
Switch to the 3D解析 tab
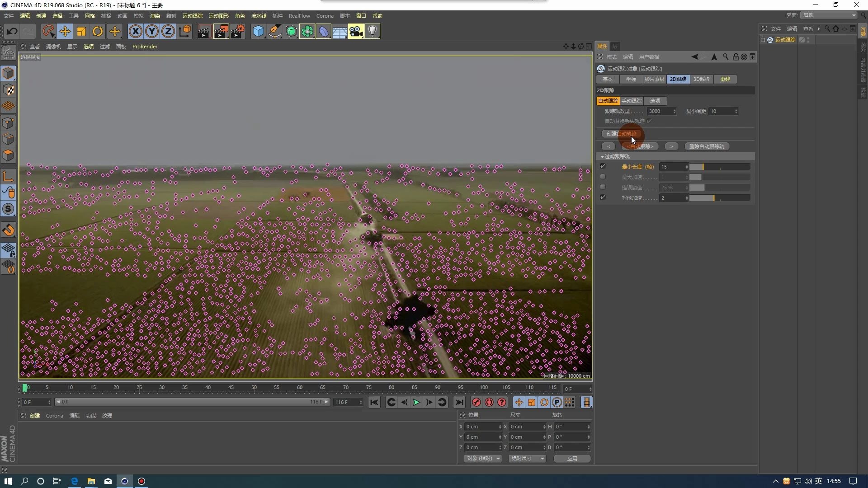[x=702, y=79]
